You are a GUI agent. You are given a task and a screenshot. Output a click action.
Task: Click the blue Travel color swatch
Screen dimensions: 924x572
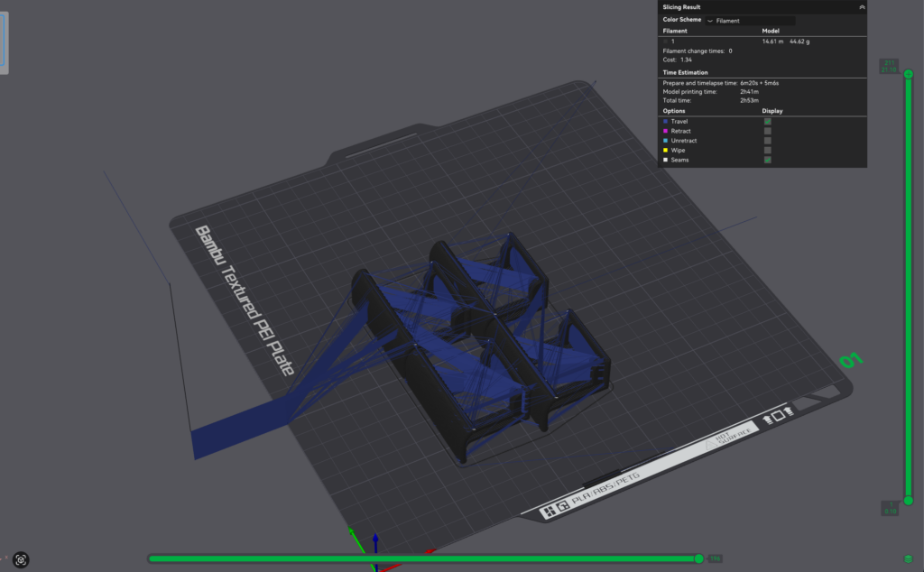click(x=665, y=122)
